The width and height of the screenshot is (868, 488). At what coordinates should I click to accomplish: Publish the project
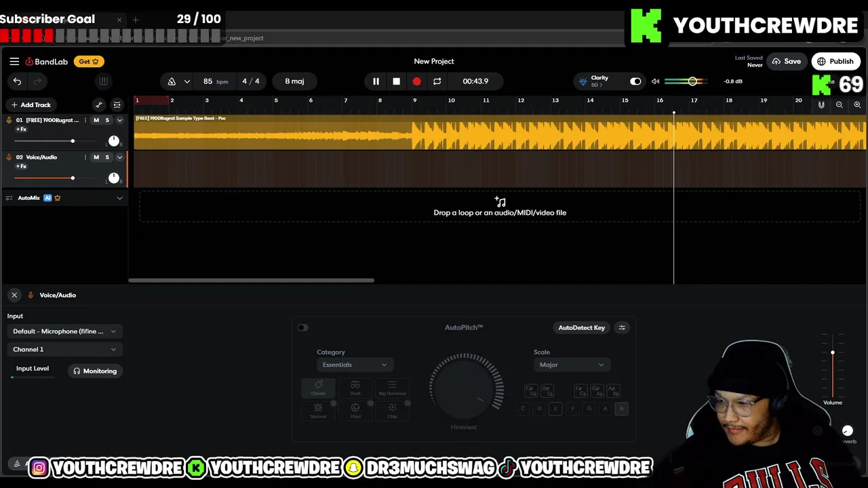[x=835, y=62]
